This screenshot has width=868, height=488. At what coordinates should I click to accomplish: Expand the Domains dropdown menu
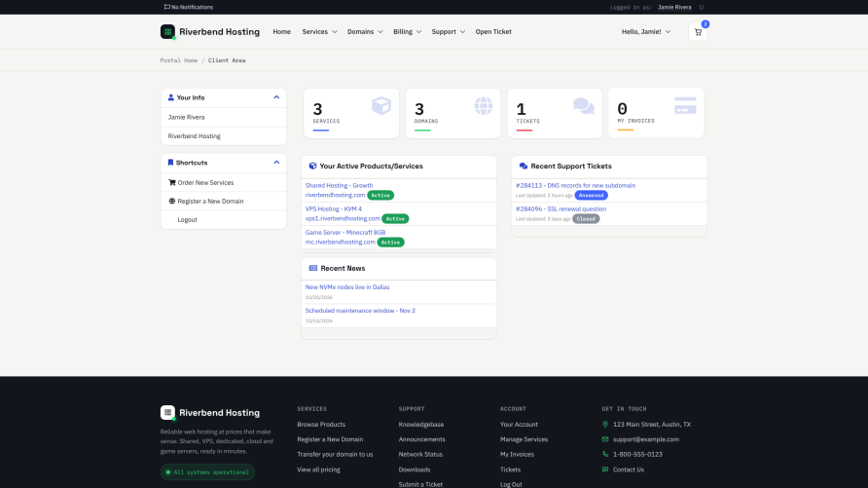coord(365,32)
